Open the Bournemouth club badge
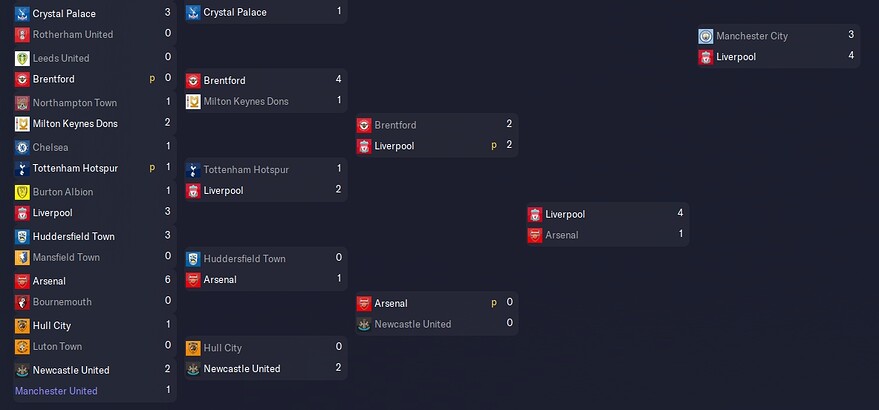Screen dimensions: 879x410 tap(22, 302)
